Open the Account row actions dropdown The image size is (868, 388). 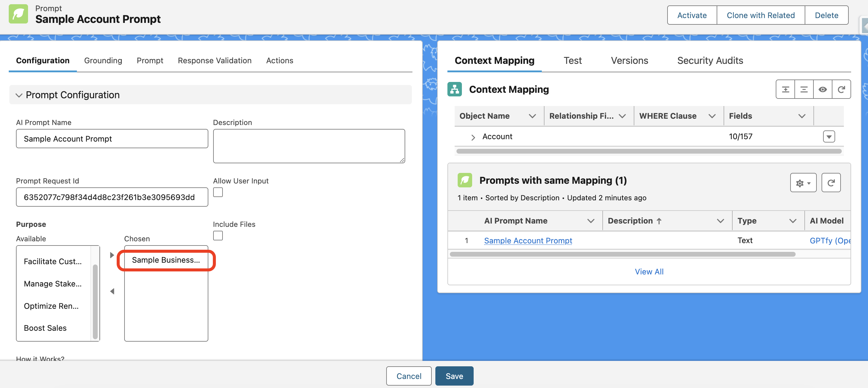(829, 137)
